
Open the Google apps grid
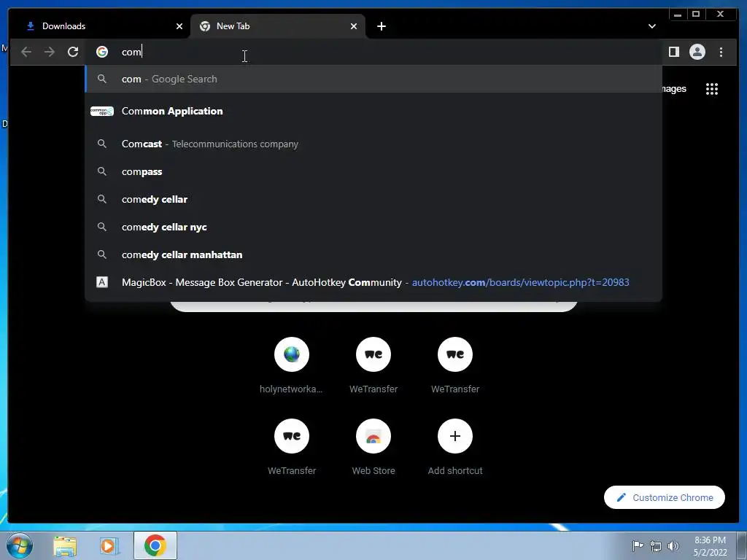pos(712,89)
